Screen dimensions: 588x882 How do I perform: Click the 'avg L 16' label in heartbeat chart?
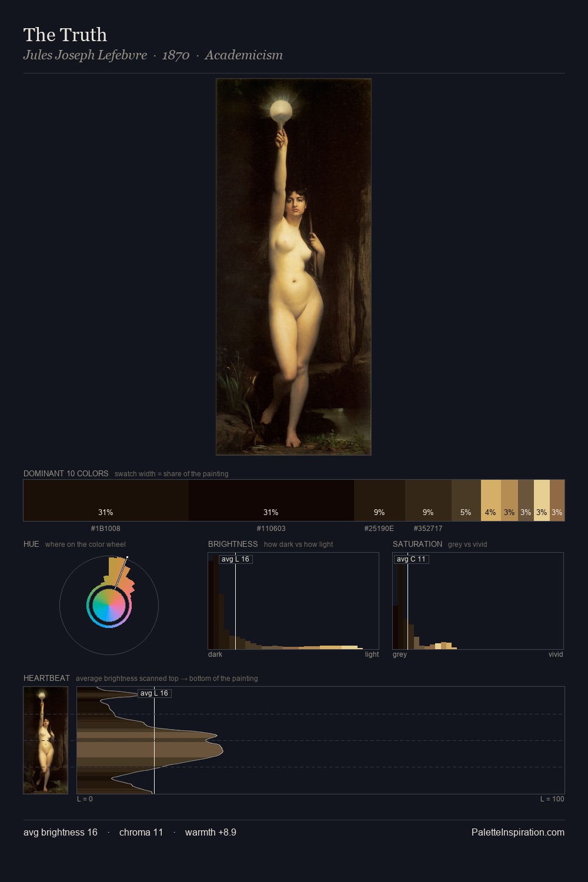[154, 693]
